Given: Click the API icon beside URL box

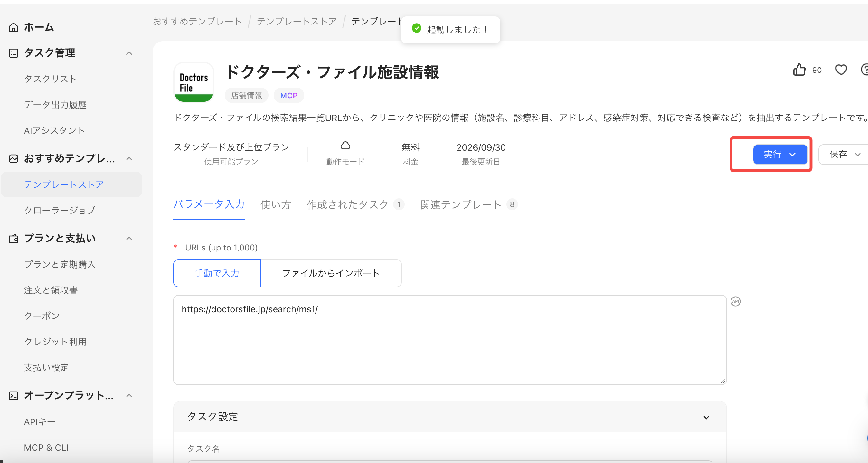Looking at the screenshot, I should 736,301.
